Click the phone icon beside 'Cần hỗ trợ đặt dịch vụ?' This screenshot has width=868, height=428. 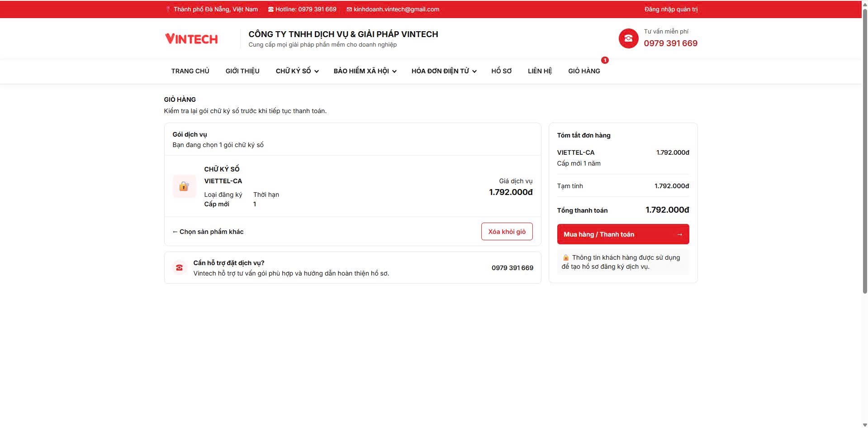180,267
